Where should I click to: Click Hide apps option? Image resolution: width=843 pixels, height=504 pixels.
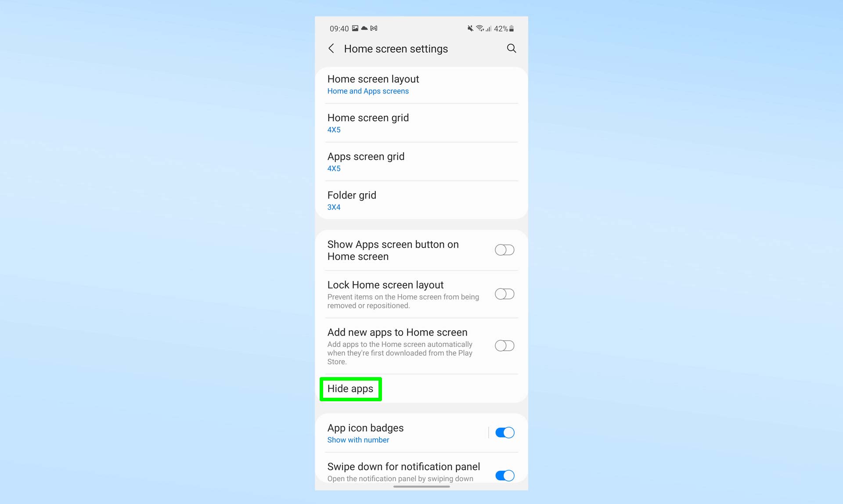click(x=350, y=388)
